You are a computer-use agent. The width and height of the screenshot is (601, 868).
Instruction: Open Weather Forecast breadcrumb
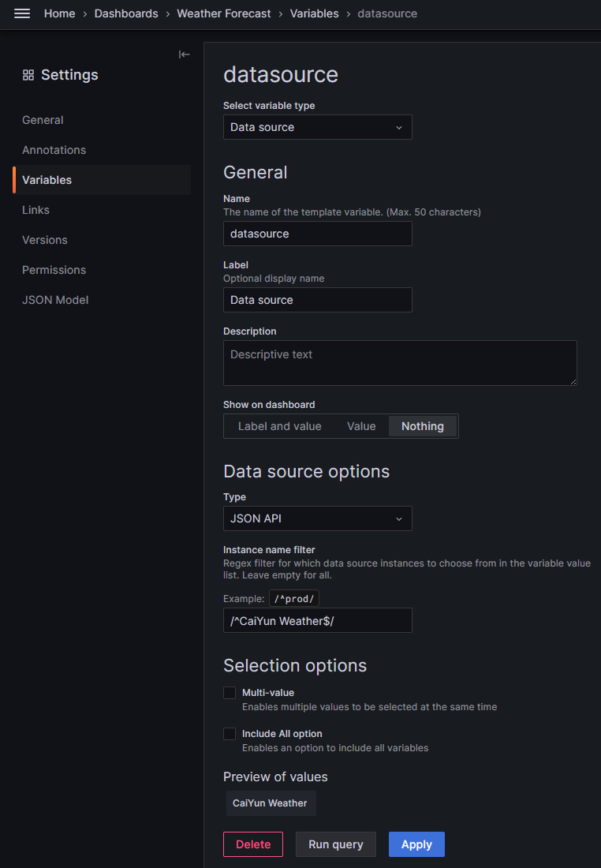(x=223, y=13)
